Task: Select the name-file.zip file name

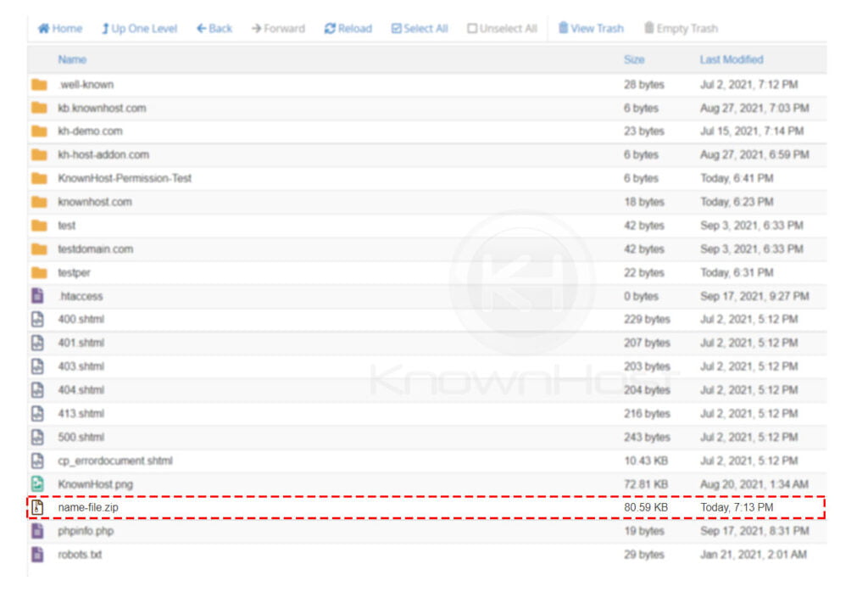Action: coord(88,507)
